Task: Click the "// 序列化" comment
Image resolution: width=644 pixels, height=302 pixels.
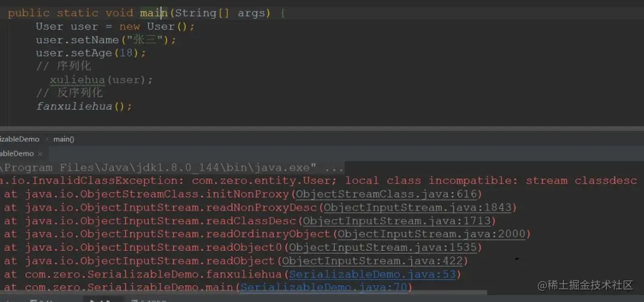Action: (x=63, y=66)
